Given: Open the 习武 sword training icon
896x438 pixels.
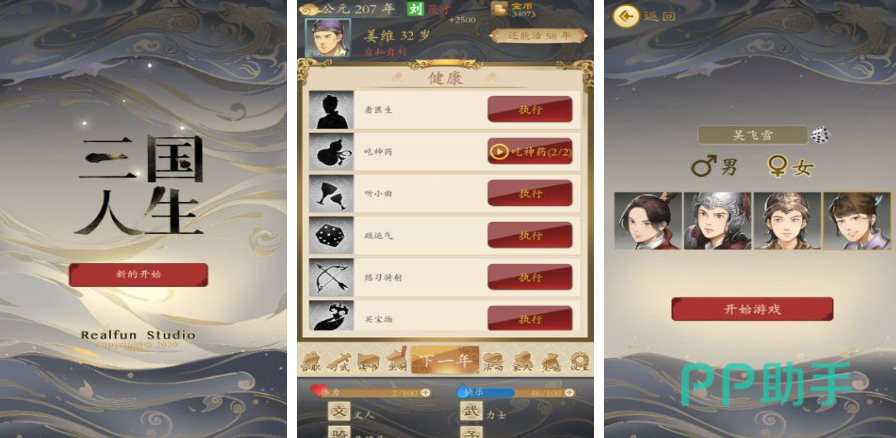Looking at the screenshot, I should [x=339, y=361].
